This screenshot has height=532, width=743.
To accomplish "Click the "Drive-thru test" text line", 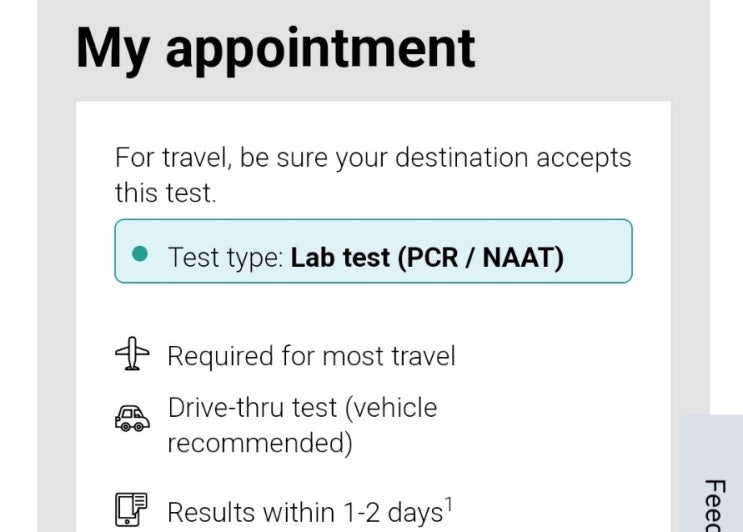I will coord(302,408).
